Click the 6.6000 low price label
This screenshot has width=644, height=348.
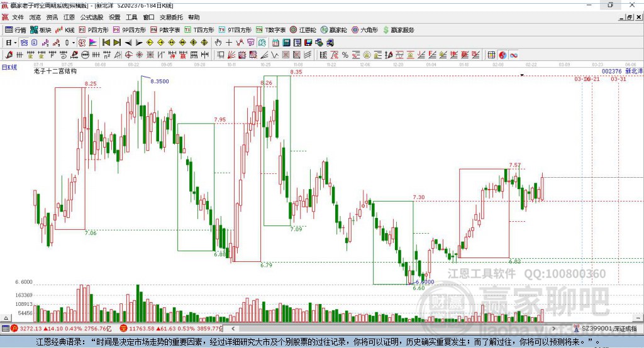[x=425, y=282]
